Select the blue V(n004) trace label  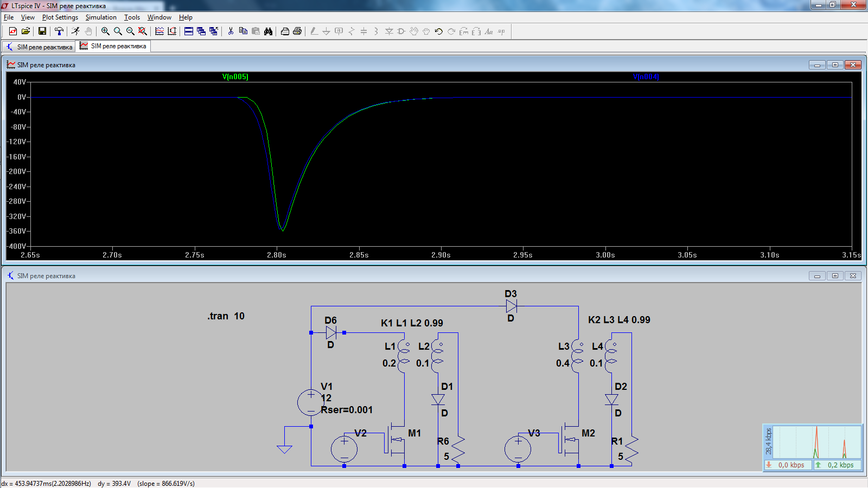(646, 77)
